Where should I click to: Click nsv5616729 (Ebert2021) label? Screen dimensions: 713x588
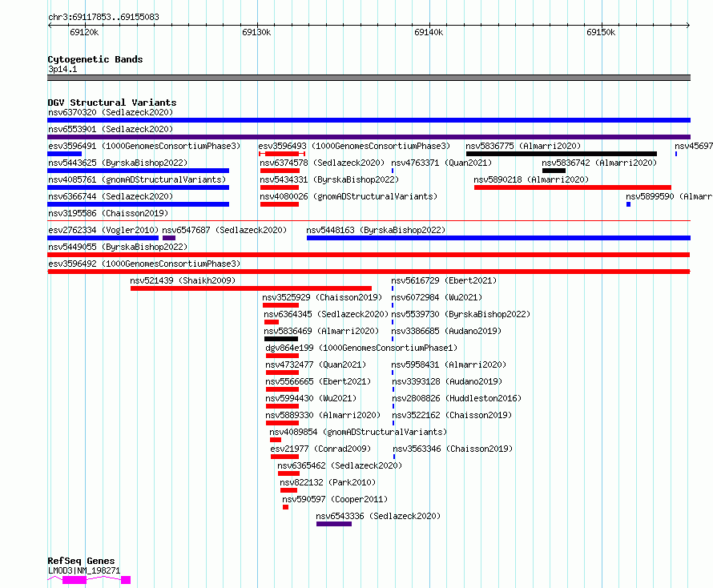pos(444,280)
